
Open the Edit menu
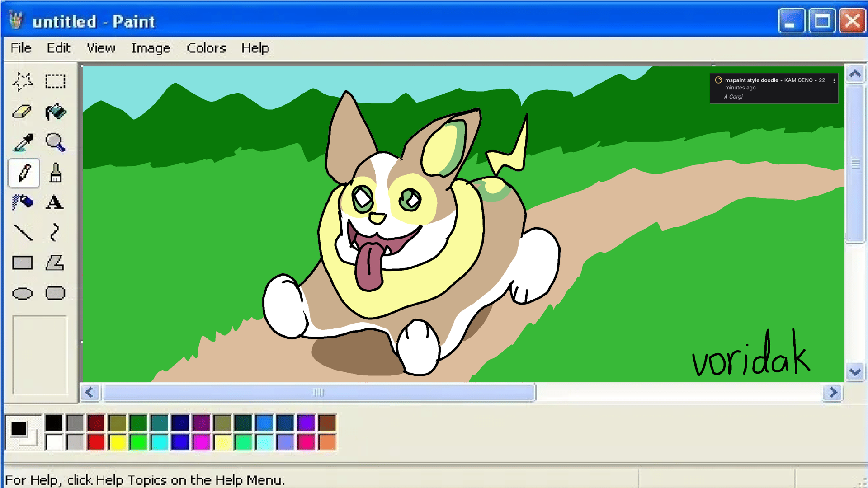click(x=59, y=48)
